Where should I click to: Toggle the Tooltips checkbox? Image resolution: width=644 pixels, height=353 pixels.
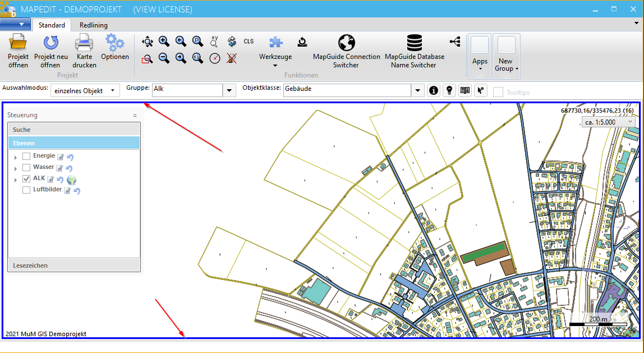[x=498, y=92]
